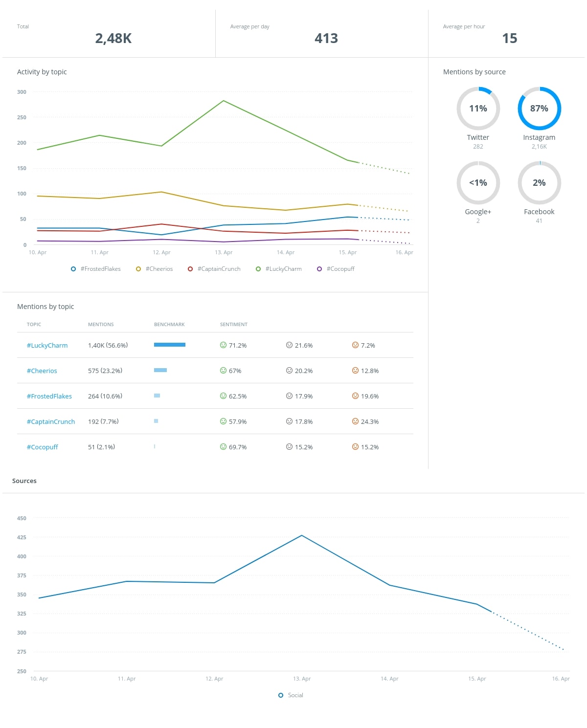Click the neutral face icon for #LuckyCharm
Image resolution: width=587 pixels, height=728 pixels.
289,345
